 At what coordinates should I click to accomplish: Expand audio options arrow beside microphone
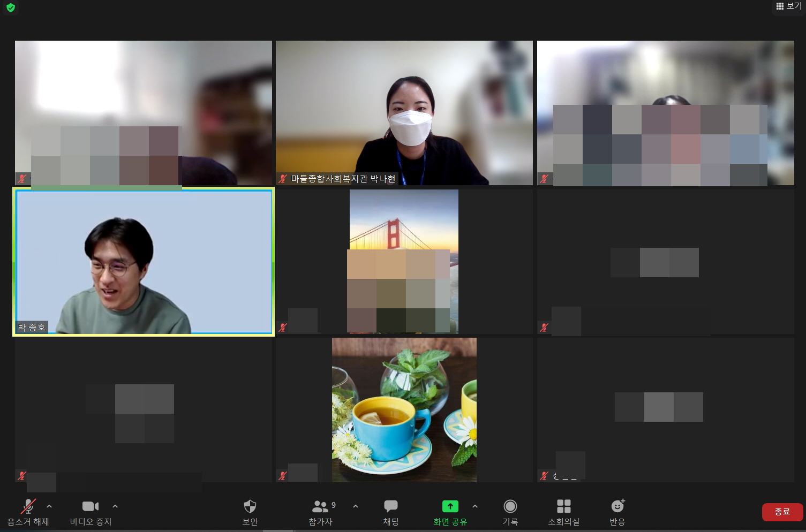49,506
